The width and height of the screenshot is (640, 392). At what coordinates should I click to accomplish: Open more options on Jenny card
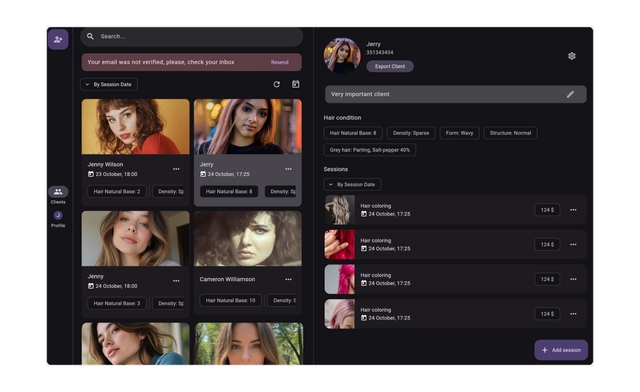176,281
